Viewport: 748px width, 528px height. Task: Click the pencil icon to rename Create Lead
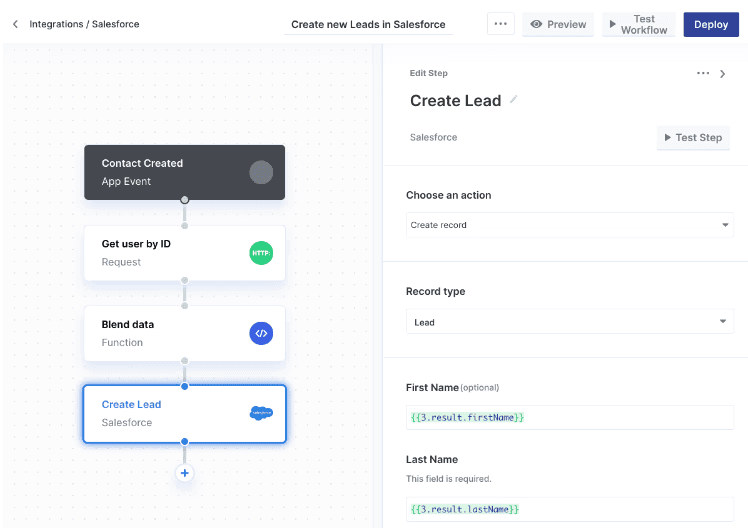(514, 100)
